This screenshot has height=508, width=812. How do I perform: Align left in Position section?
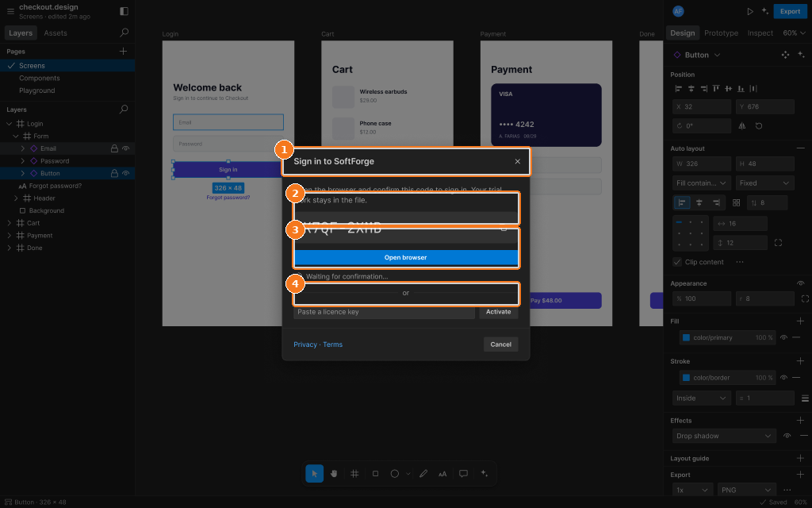[x=679, y=89]
